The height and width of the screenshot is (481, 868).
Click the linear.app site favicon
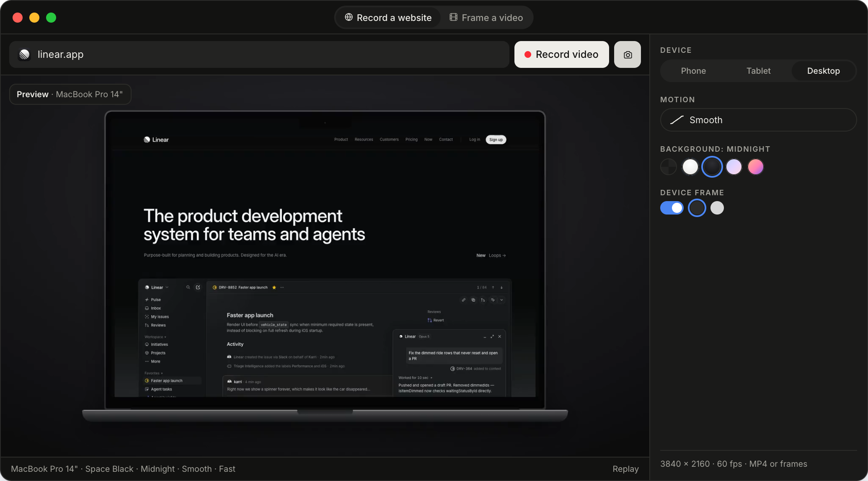coord(24,54)
